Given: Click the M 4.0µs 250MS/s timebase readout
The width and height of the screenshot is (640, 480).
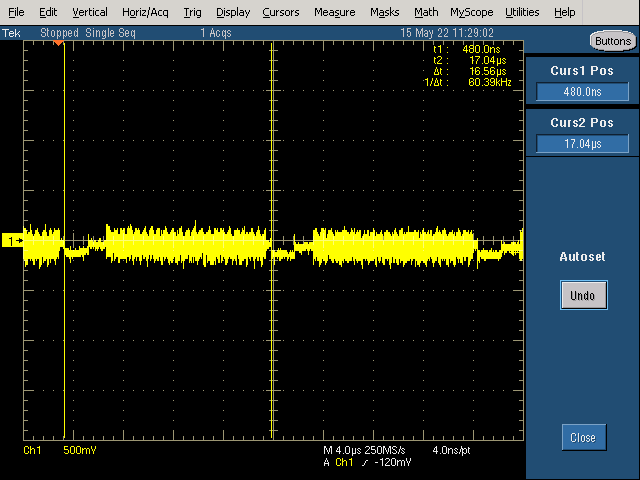Looking at the screenshot, I should coord(364,450).
